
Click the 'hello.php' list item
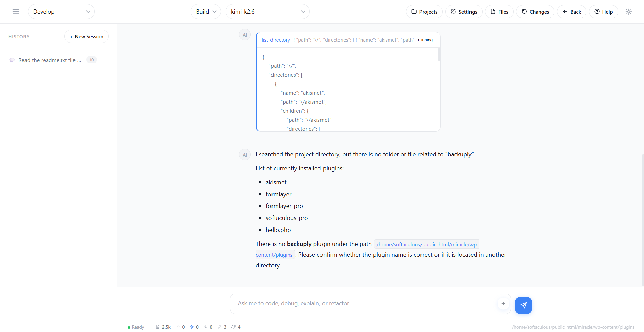[x=278, y=230]
